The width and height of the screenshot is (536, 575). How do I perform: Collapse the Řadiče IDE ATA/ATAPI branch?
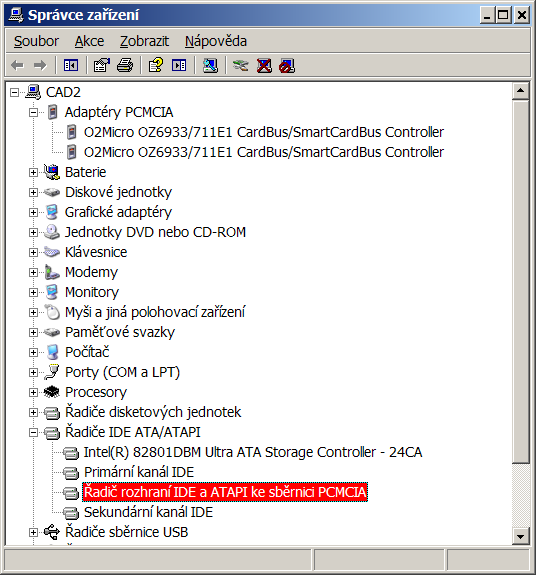(33, 432)
